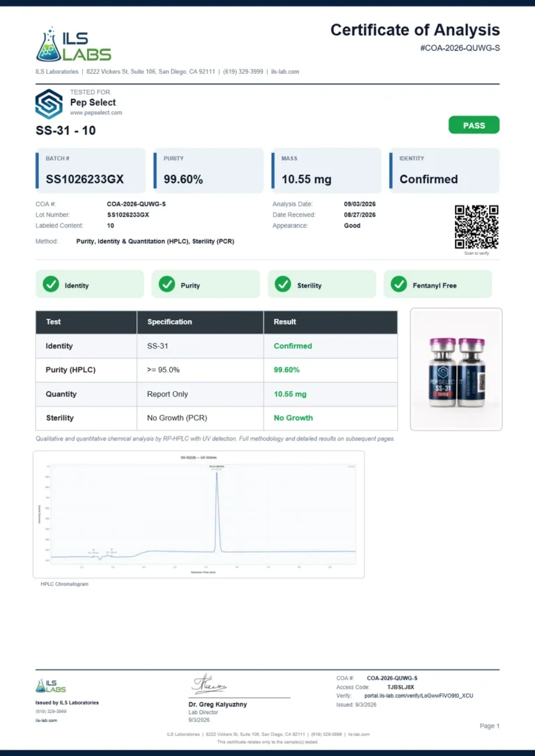The height and width of the screenshot is (756, 535).
Task: Click the Result column header
Action: (x=330, y=322)
